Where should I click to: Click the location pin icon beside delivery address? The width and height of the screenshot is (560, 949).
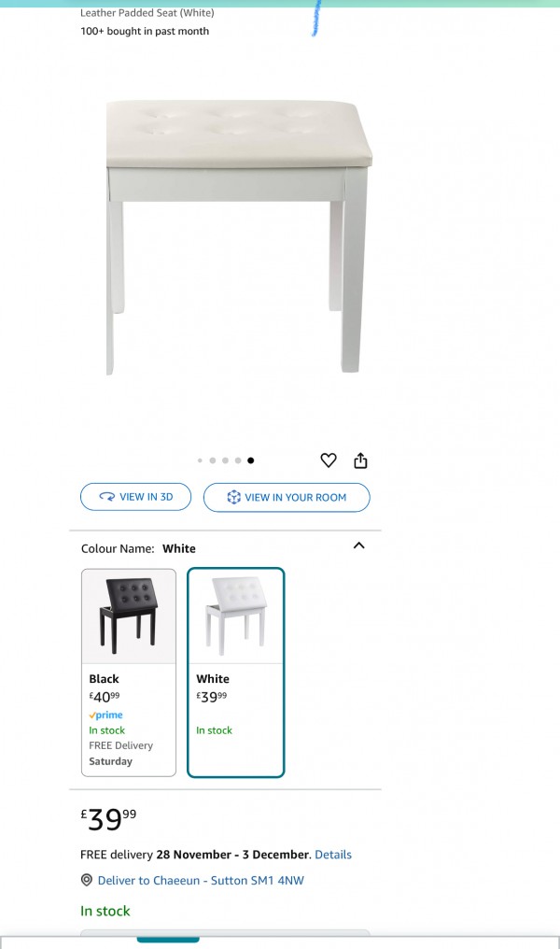(x=87, y=880)
